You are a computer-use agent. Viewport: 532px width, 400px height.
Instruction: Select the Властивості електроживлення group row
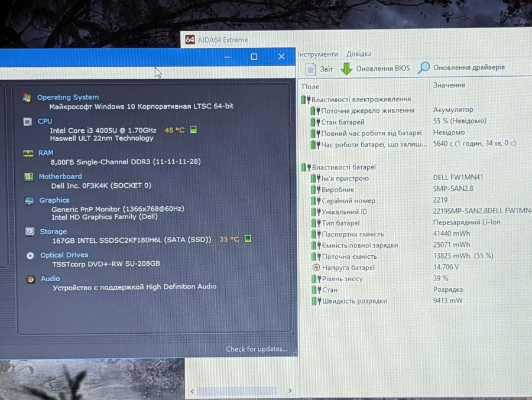(x=356, y=99)
